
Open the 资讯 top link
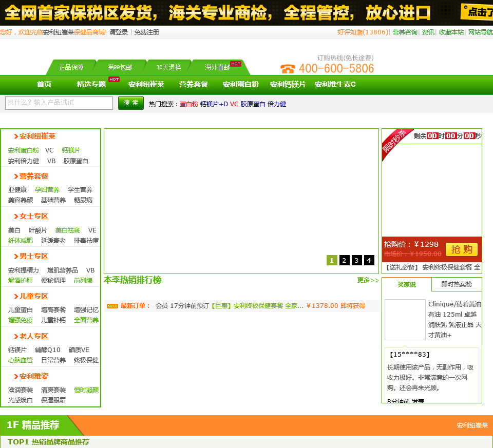pos(428,32)
